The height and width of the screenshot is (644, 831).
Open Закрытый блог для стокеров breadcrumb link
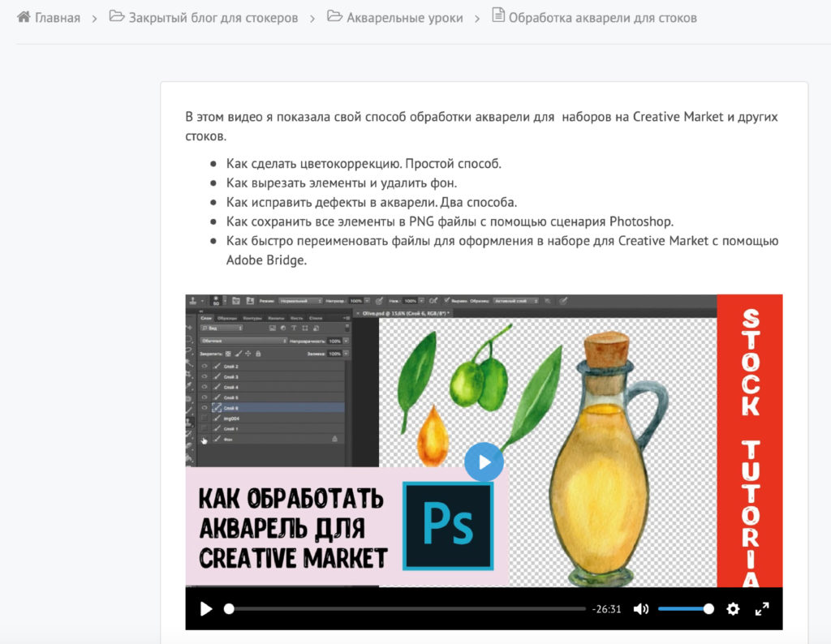tap(213, 18)
